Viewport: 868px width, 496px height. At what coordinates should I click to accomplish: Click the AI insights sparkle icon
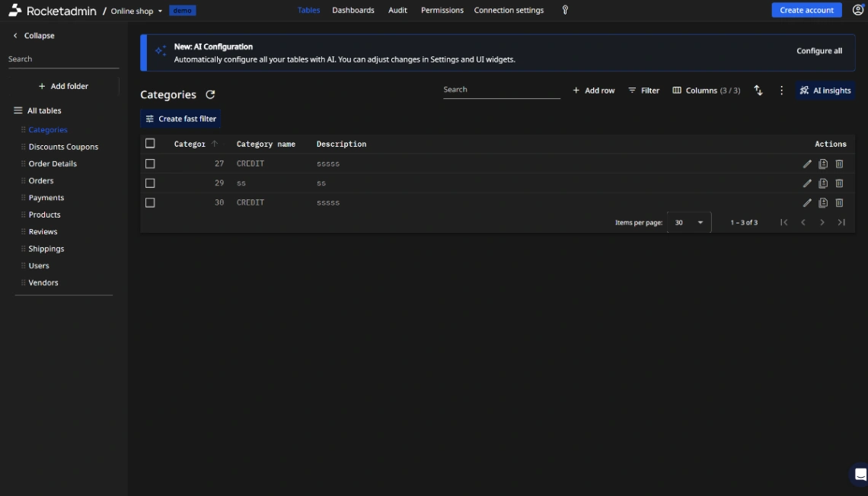coord(805,90)
